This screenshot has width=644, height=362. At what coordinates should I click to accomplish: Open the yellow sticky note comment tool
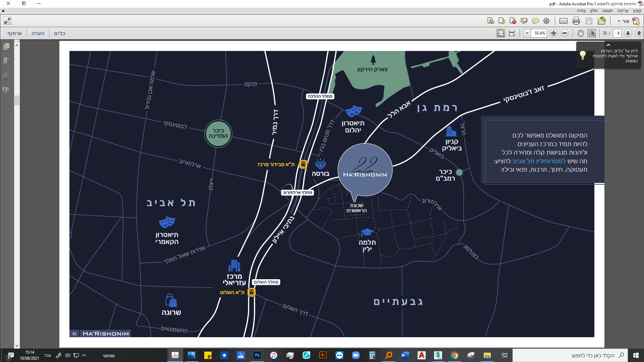click(x=535, y=21)
